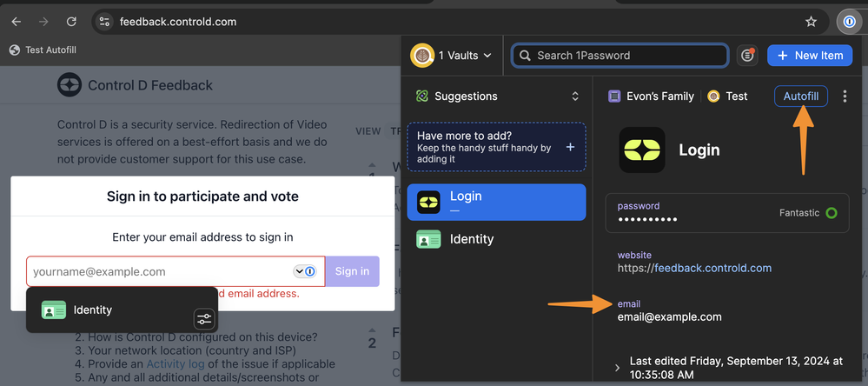Click the Have more to add banner
Image resolution: width=868 pixels, height=386 pixels.
point(496,147)
